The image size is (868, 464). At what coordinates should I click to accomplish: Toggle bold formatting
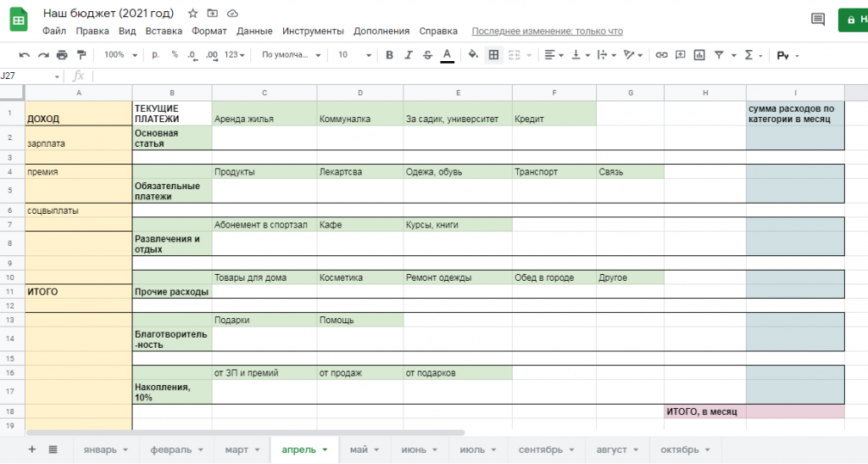pos(389,55)
